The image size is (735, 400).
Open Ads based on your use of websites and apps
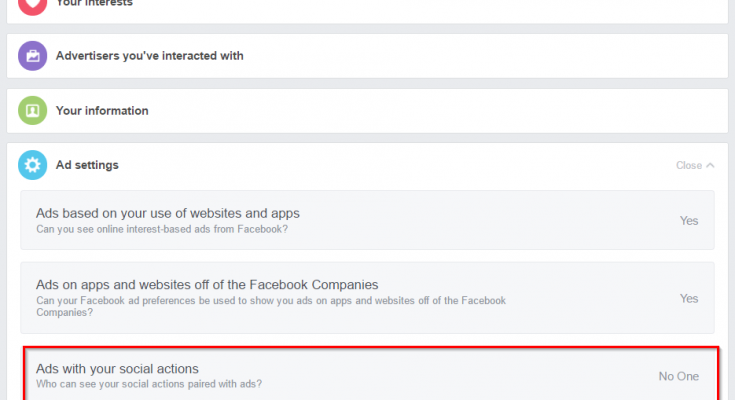click(x=168, y=213)
